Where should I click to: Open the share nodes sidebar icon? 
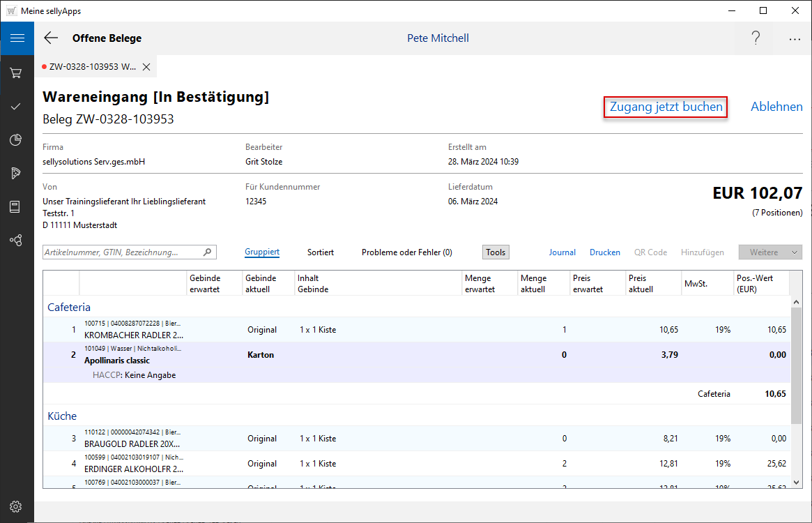click(17, 241)
